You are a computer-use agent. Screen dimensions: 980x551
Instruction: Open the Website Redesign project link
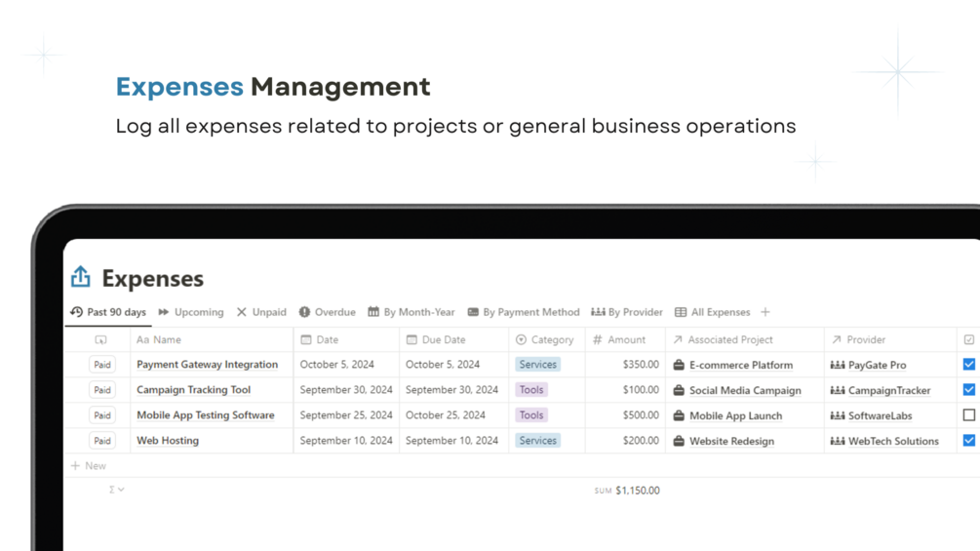pyautogui.click(x=731, y=441)
